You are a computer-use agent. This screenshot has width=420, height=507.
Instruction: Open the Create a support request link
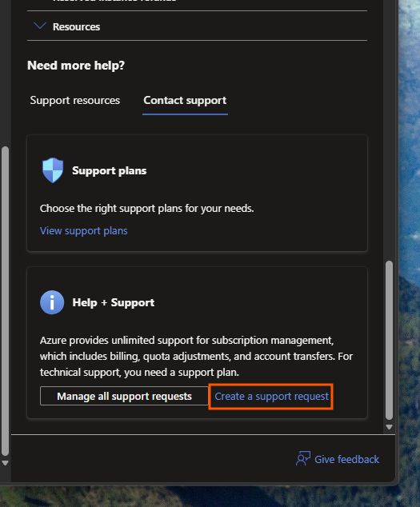(x=271, y=397)
